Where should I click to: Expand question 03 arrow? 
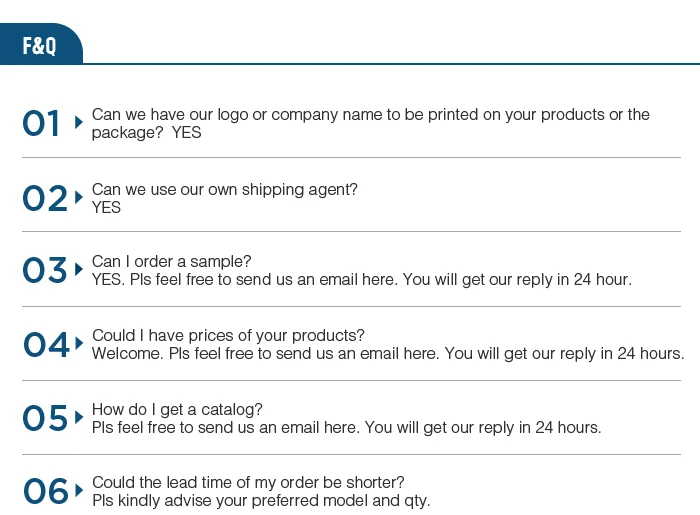pyautogui.click(x=79, y=270)
